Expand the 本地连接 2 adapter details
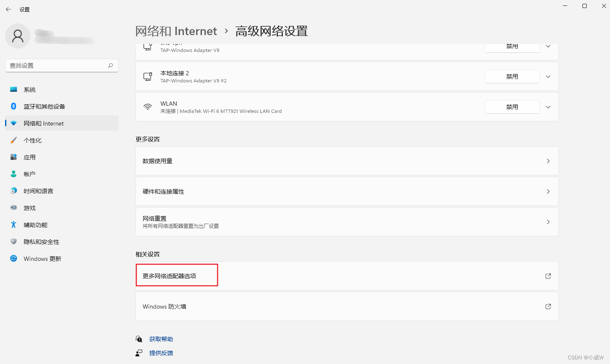The image size is (610, 364). tap(548, 77)
